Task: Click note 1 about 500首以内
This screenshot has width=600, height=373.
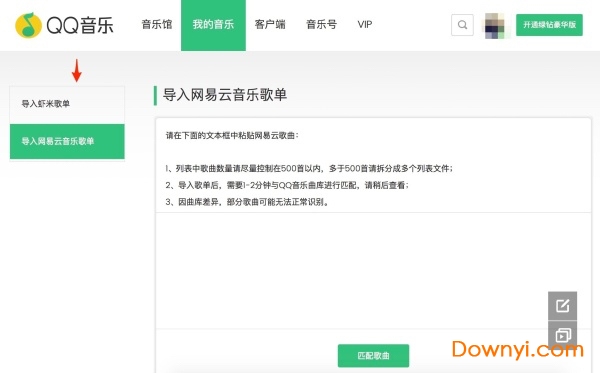Action: coord(309,168)
